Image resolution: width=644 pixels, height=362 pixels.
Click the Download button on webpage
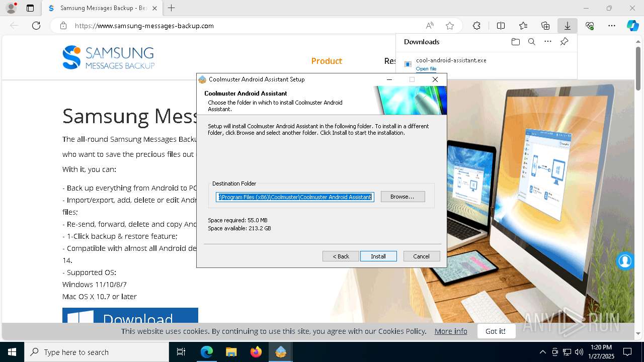(x=130, y=315)
